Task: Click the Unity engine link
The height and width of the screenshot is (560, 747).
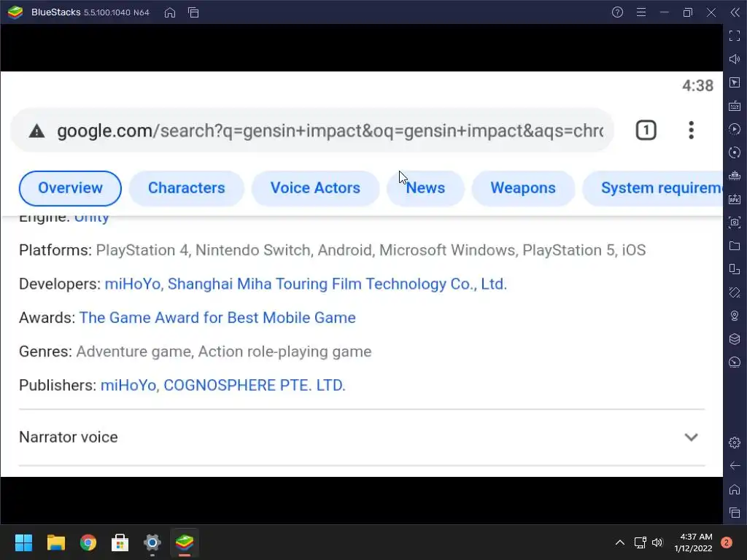Action: tap(91, 219)
